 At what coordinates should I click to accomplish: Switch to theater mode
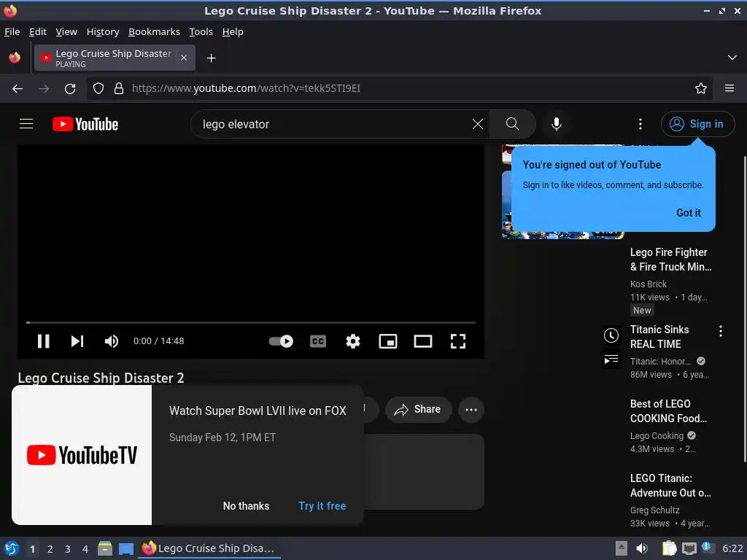(423, 341)
